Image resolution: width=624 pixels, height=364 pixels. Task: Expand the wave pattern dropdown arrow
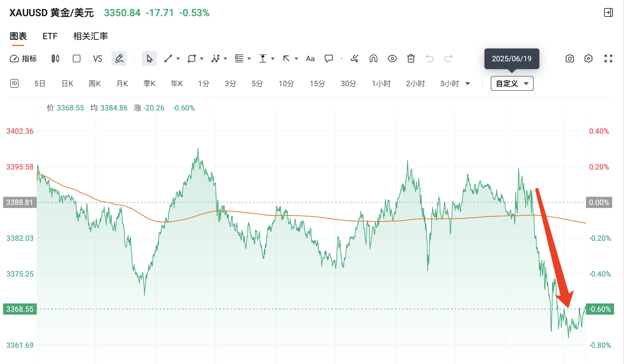point(225,58)
